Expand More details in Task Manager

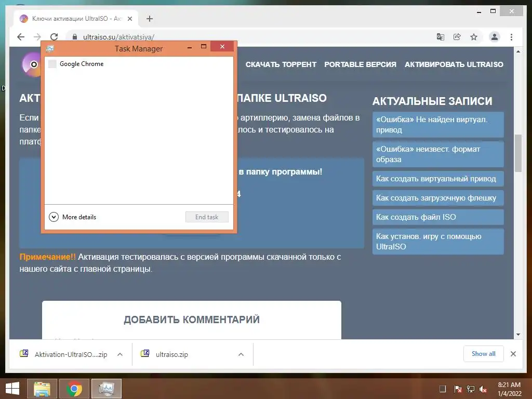pyautogui.click(x=73, y=217)
